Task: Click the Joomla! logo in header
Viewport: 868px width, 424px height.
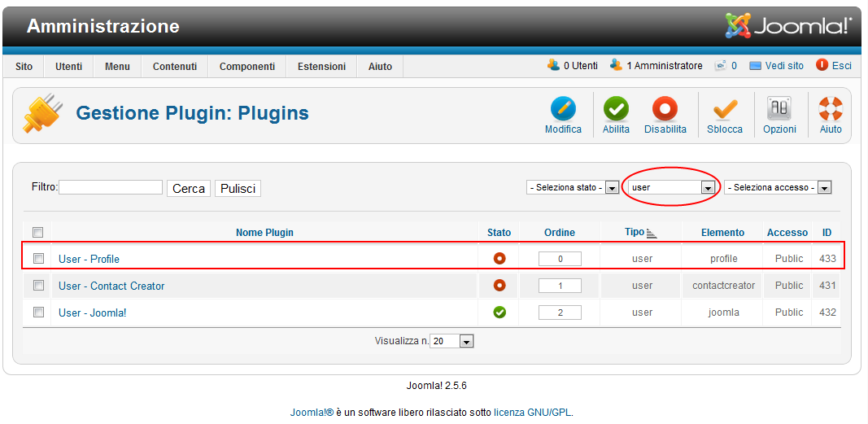Action: (x=788, y=26)
